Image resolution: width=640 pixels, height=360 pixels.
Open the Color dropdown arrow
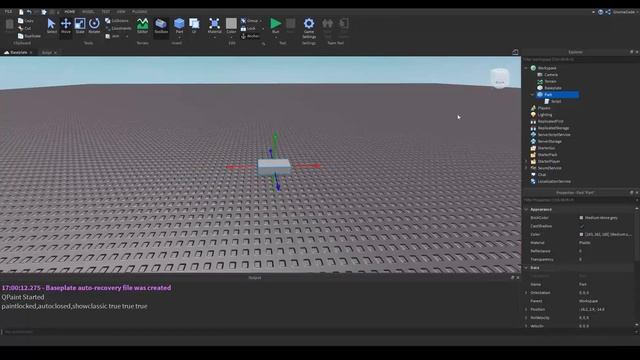point(231,37)
